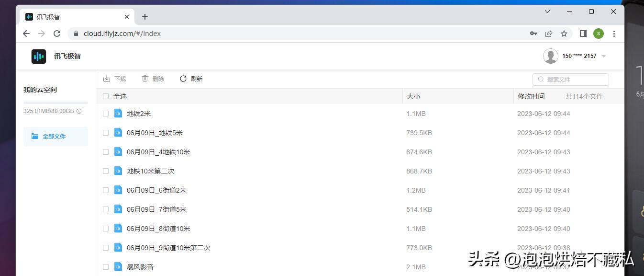Click the magnifier icon in the search box

pos(541,79)
